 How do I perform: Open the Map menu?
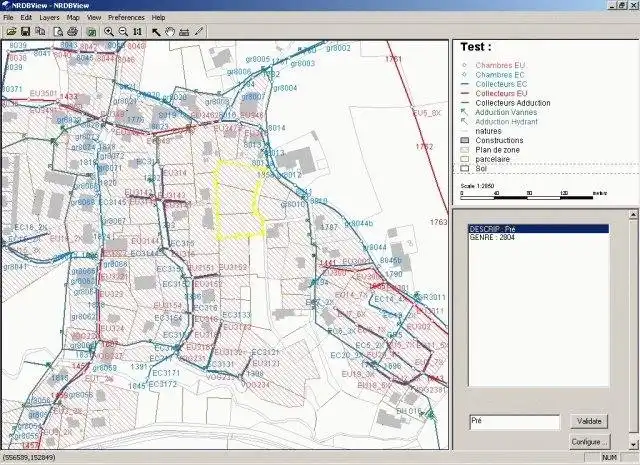click(73, 18)
